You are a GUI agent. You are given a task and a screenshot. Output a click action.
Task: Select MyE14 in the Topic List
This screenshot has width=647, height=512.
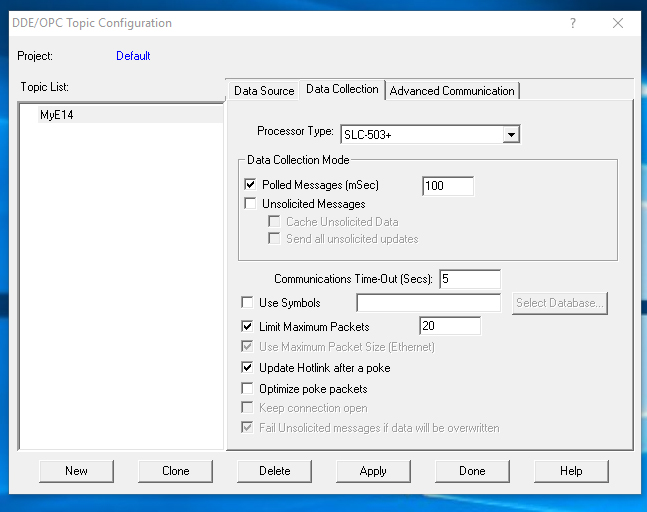point(57,115)
